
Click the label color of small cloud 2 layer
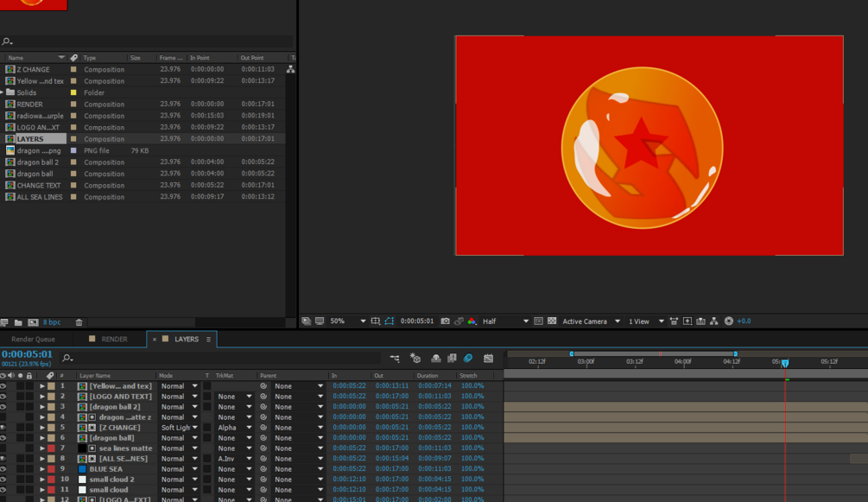(51, 480)
